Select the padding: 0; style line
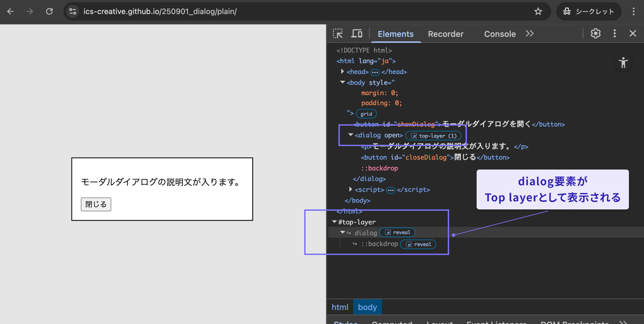The width and height of the screenshot is (644, 324). click(381, 103)
